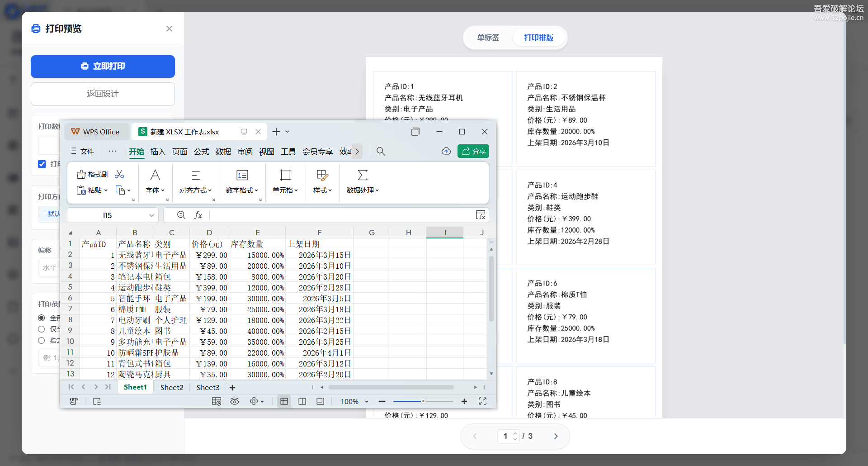
Task: Click the fx insert function icon
Action: 198,215
